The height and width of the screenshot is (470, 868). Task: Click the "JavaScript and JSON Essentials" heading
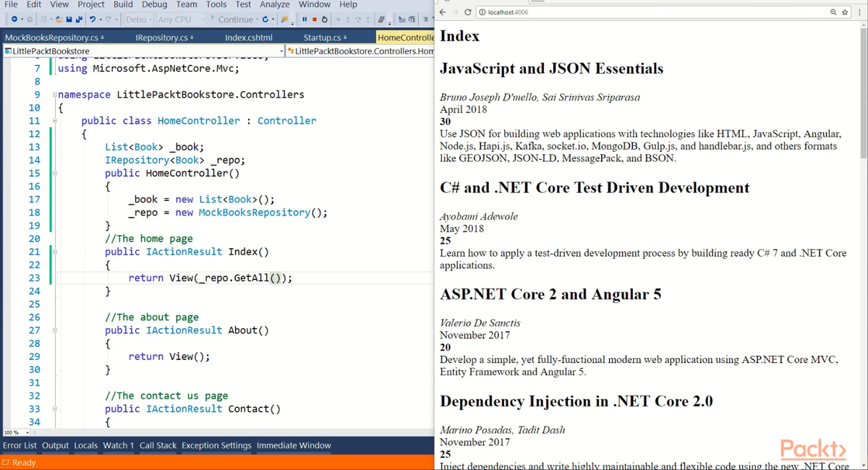pyautogui.click(x=551, y=69)
